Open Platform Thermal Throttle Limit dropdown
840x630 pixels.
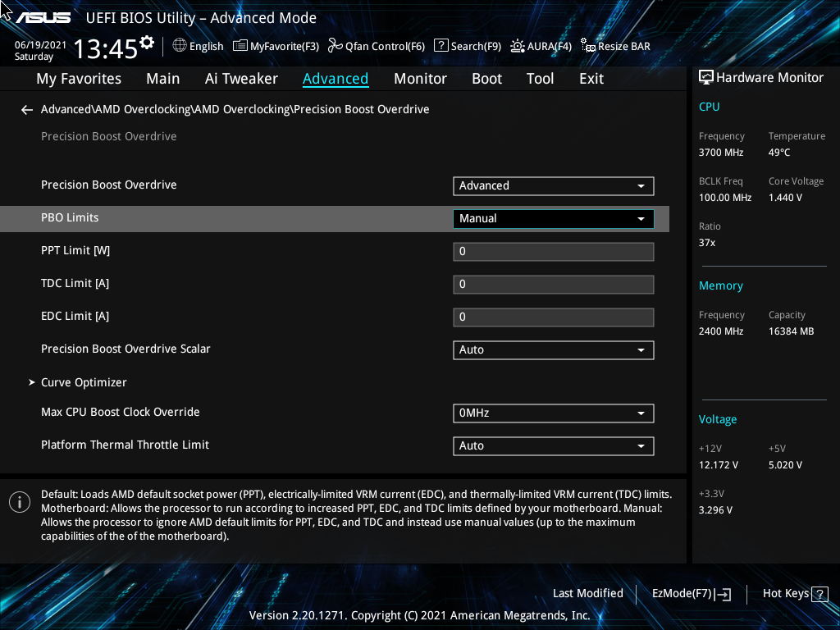(554, 445)
